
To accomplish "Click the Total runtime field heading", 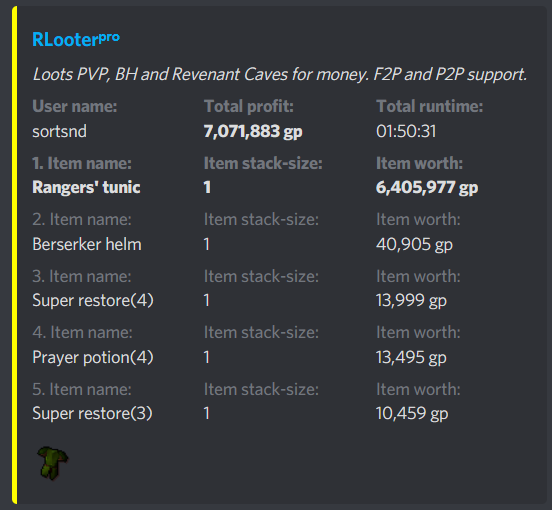I will [429, 106].
